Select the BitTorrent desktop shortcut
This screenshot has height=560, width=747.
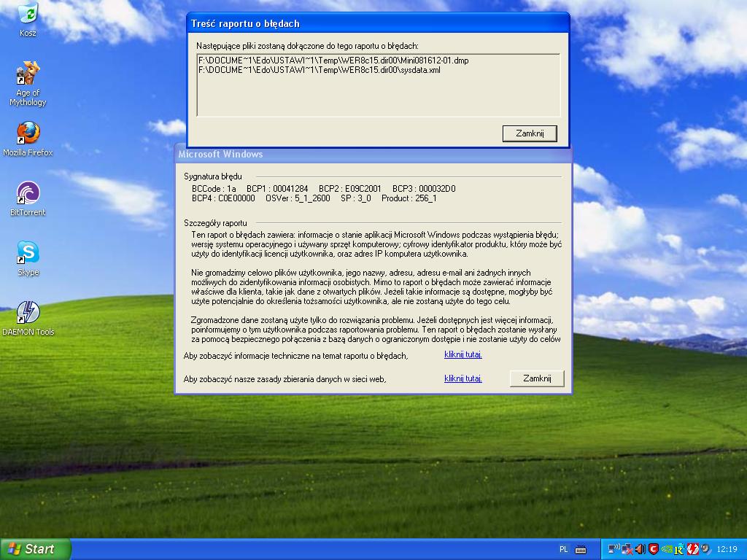28,199
